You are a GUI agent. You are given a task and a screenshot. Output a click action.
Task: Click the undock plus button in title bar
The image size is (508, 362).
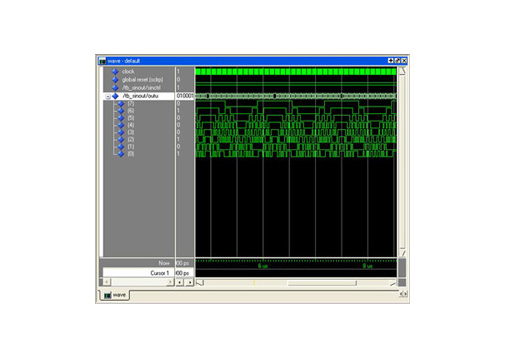pyautogui.click(x=391, y=61)
